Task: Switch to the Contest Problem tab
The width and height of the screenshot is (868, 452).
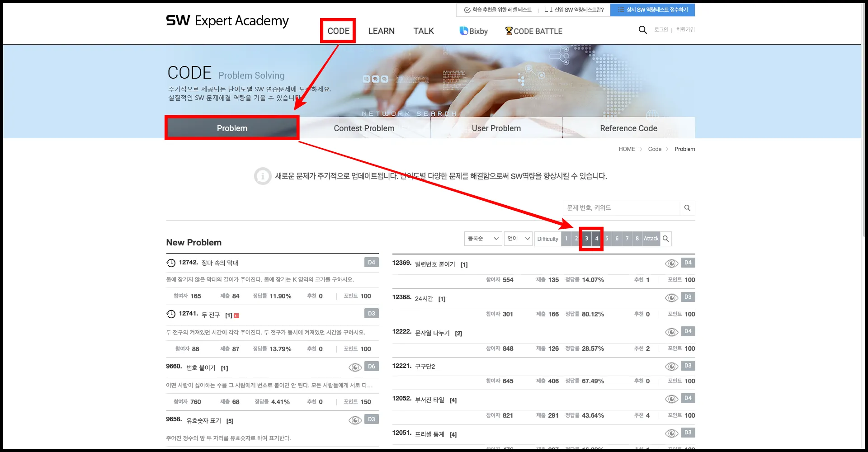Action: (364, 128)
